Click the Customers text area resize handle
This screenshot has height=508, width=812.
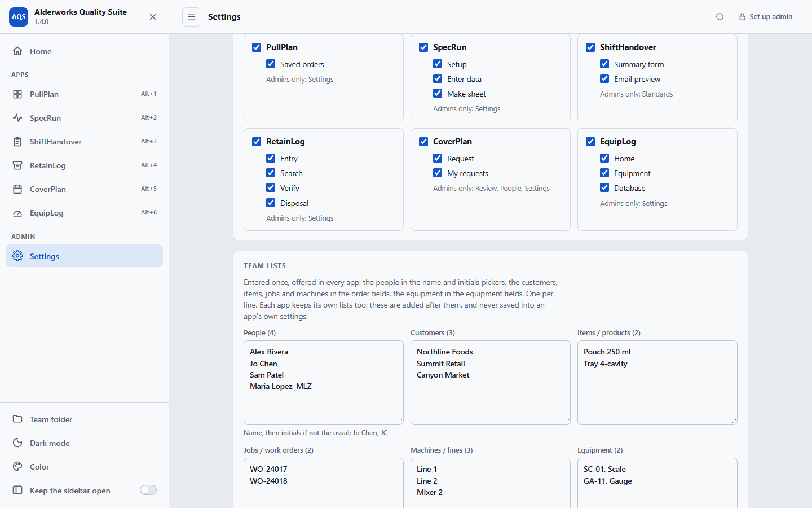tap(567, 421)
